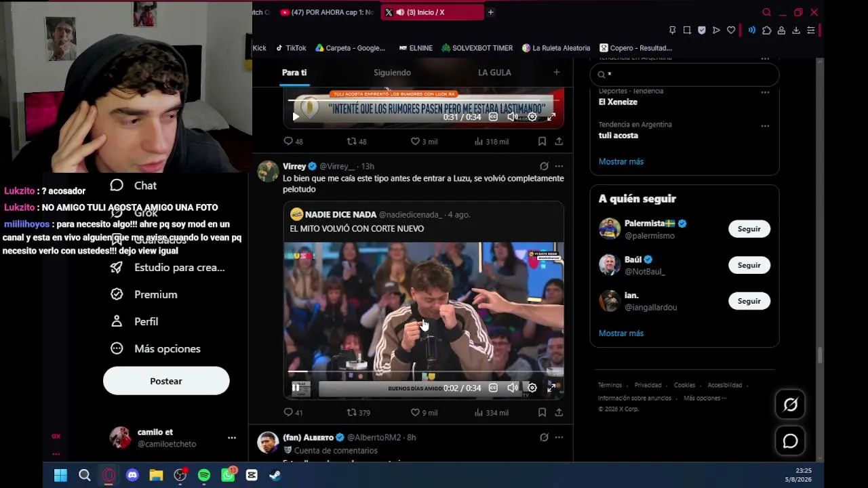Open Grok icon on Alberto's post
Screen dimensions: 868x488
pos(544,437)
